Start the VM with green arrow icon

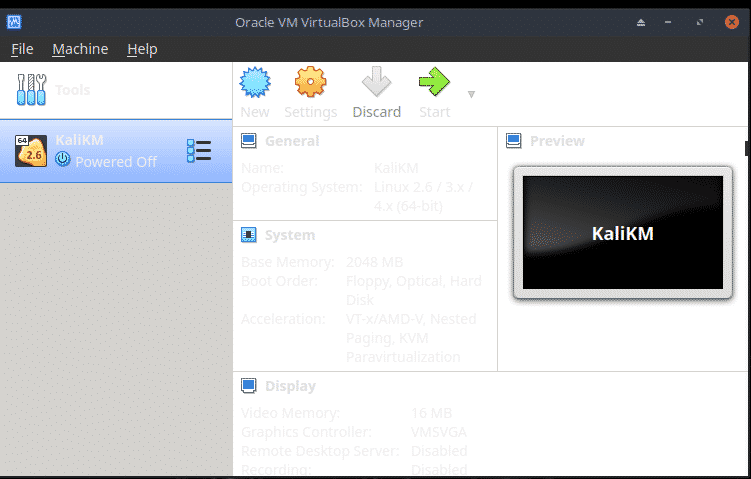(x=434, y=82)
